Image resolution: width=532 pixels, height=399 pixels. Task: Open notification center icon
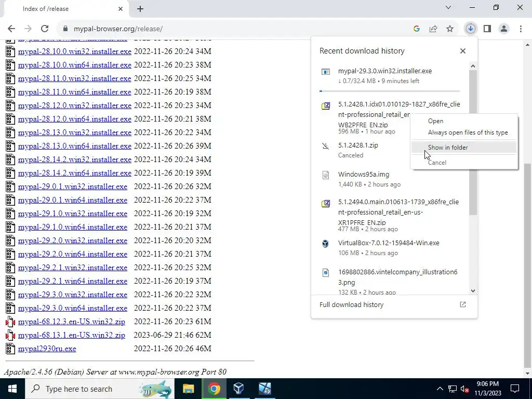[x=515, y=389]
